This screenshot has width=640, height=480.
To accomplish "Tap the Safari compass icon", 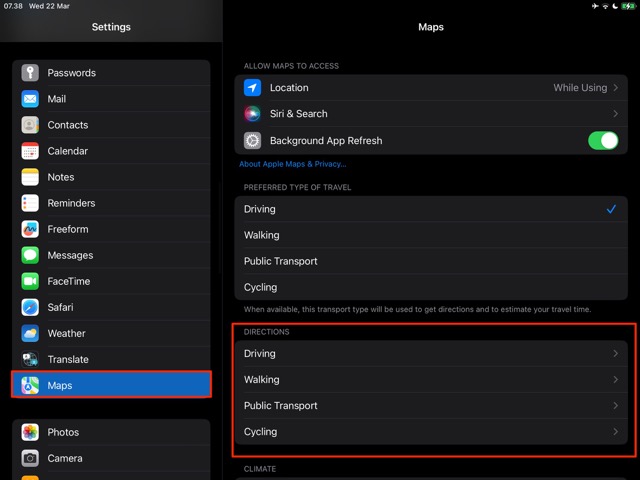I will pyautogui.click(x=30, y=307).
